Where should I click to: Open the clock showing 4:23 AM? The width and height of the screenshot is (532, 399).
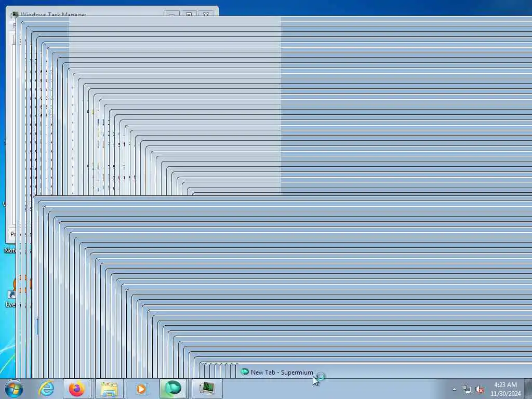[x=505, y=389]
